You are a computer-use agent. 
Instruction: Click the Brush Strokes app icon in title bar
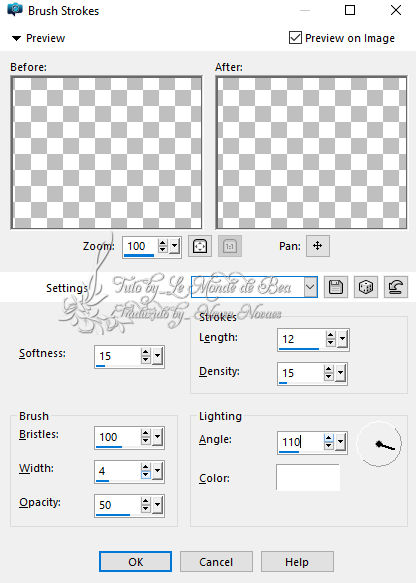click(14, 10)
